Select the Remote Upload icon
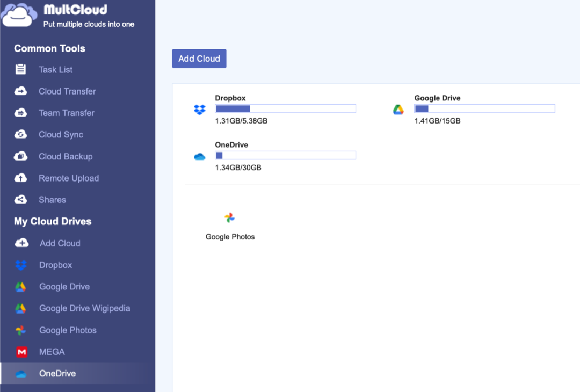 pos(20,178)
